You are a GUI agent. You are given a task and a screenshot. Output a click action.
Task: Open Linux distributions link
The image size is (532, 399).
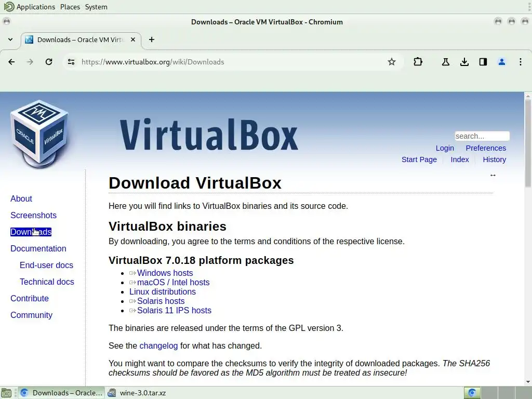point(163,291)
